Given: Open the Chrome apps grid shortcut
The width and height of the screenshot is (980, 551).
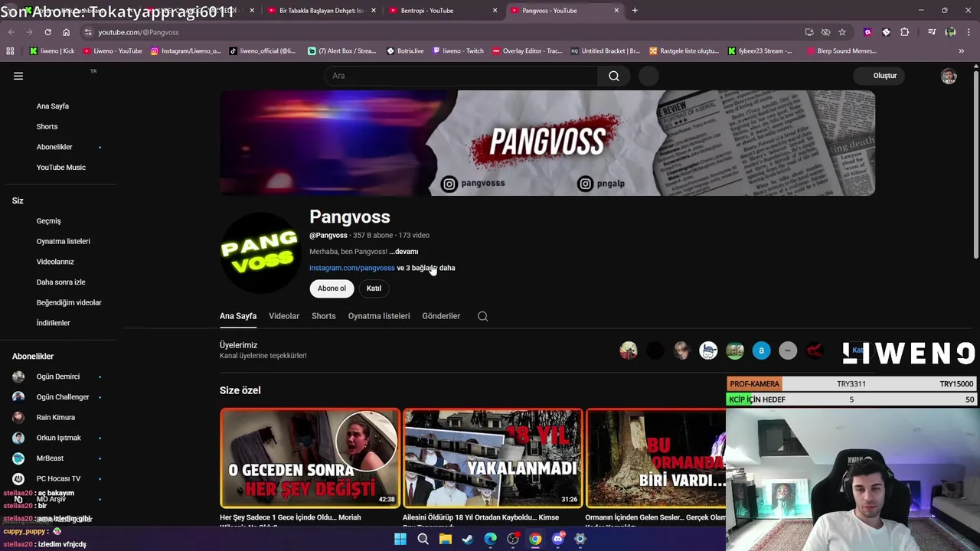Looking at the screenshot, I should pos(10,51).
